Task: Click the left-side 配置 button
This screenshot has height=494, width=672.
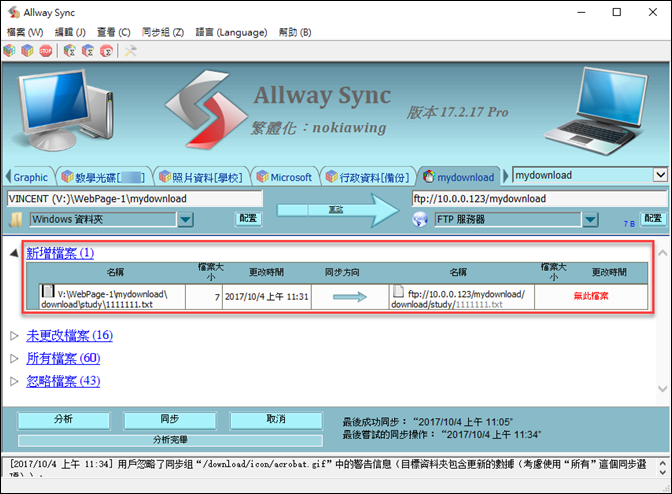Action: pos(248,219)
